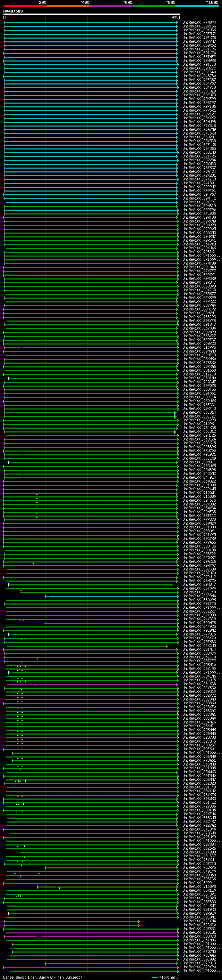The image size is (222, 980).
Task: Click the UniRef100_Q33AY1 label
Action: [199, 531]
